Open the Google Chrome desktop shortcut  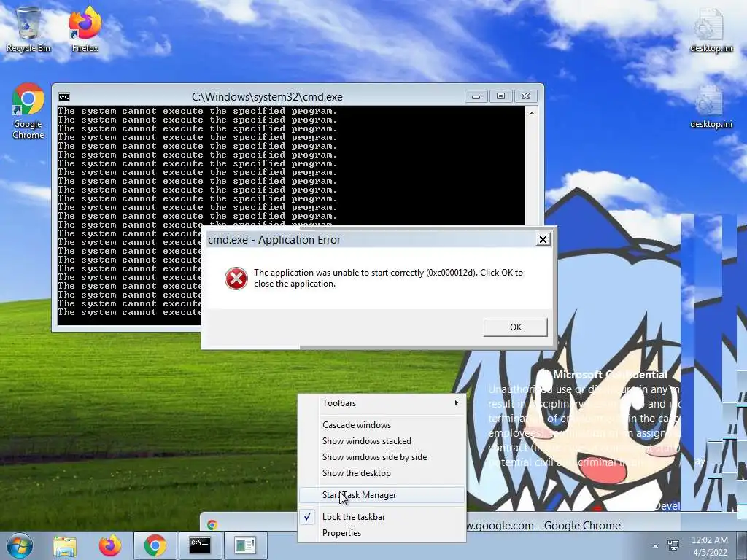tap(28, 111)
